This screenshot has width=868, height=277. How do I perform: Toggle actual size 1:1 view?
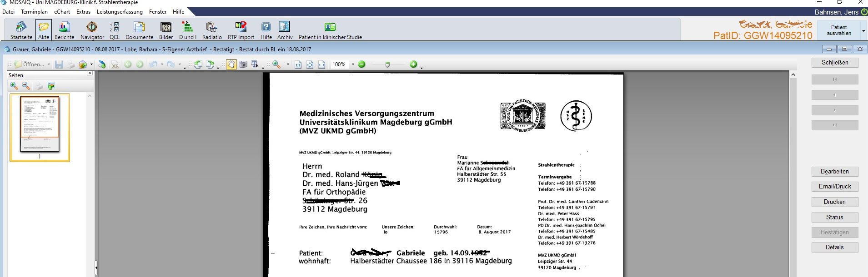(x=298, y=64)
